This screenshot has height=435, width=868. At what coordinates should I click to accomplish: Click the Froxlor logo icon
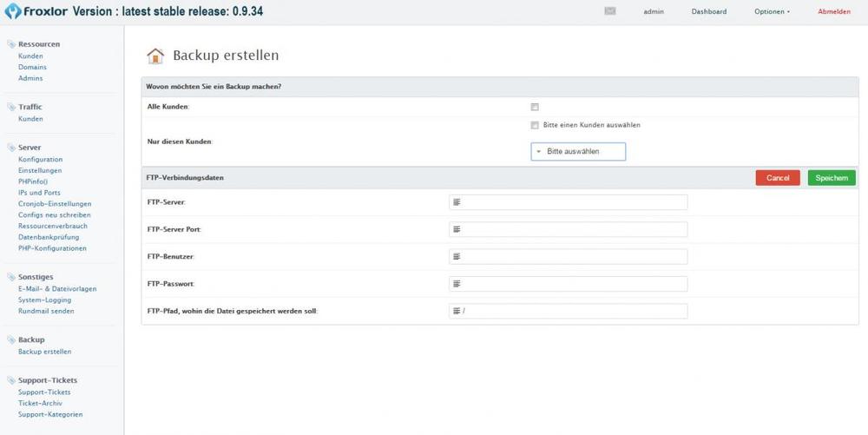[12, 12]
